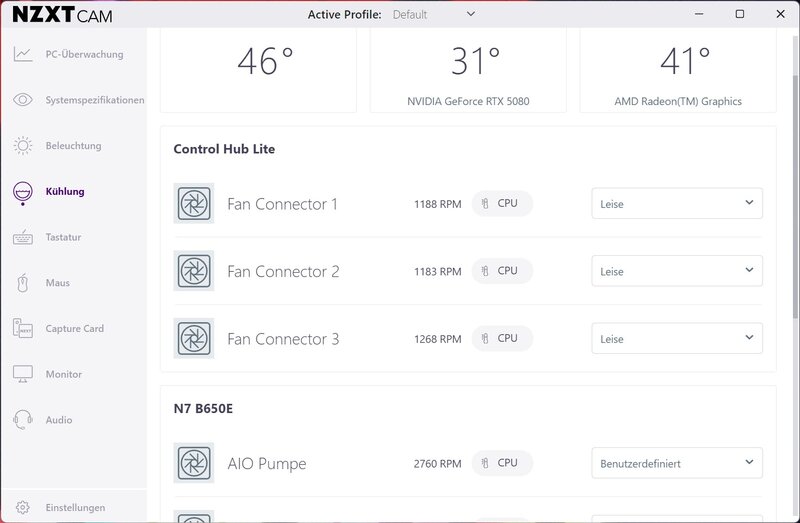Open the Audio label in sidebar
The width and height of the screenshot is (800, 523).
click(59, 419)
